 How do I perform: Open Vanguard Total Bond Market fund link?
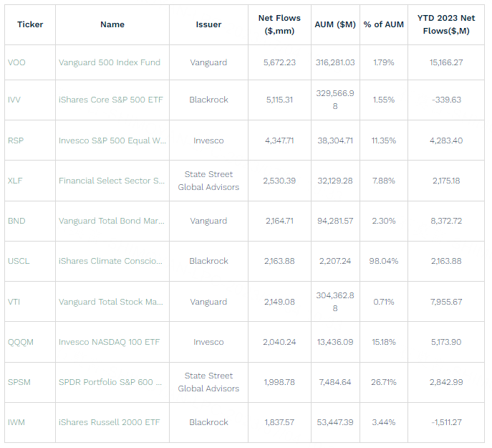point(112,221)
